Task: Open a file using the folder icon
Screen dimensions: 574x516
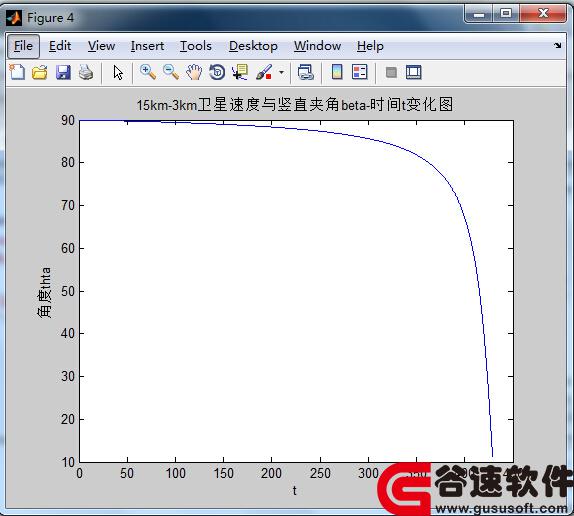Action: [40, 72]
